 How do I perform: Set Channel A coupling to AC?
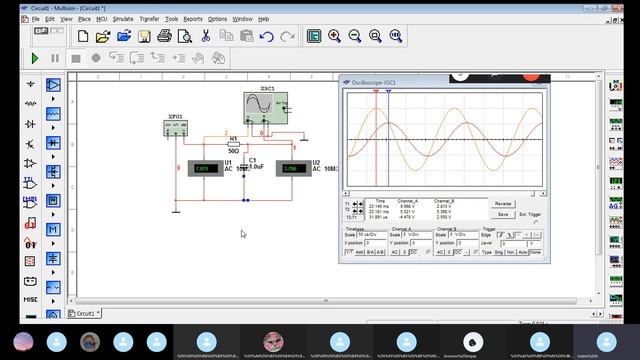(395, 253)
